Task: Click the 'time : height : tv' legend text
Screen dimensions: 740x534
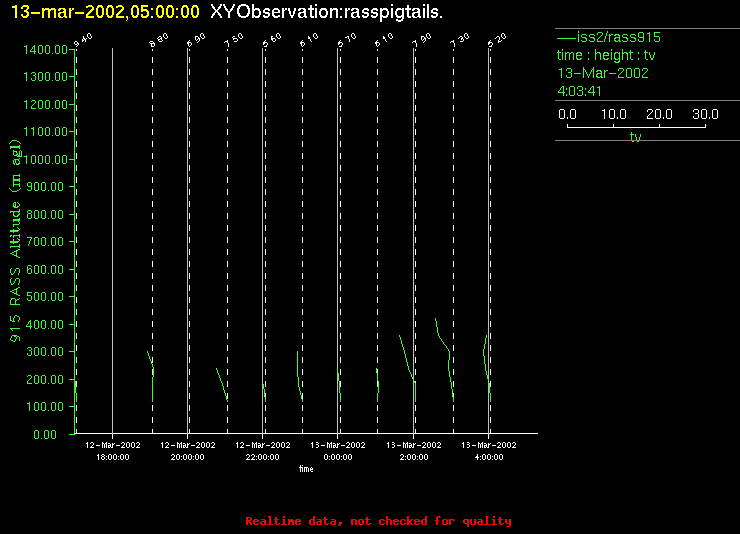Action: (x=606, y=55)
